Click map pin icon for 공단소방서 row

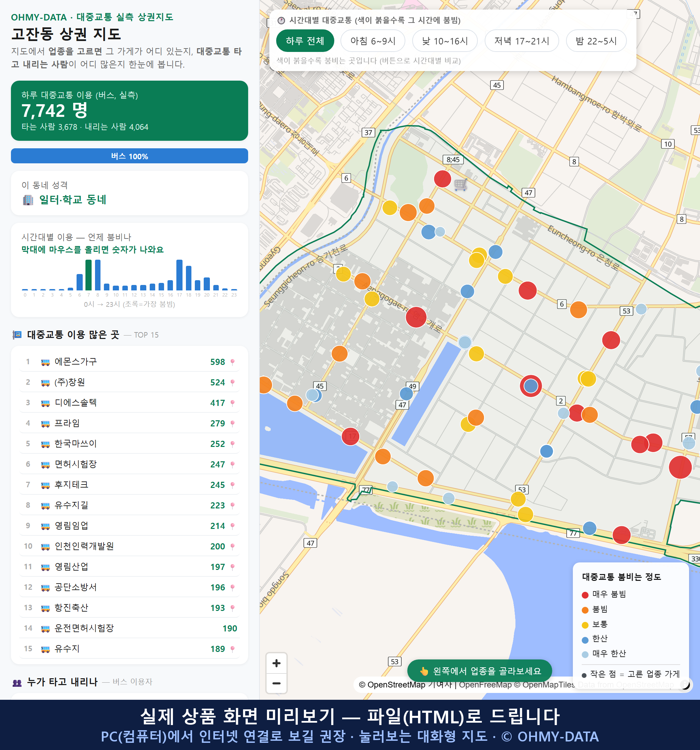coord(232,588)
